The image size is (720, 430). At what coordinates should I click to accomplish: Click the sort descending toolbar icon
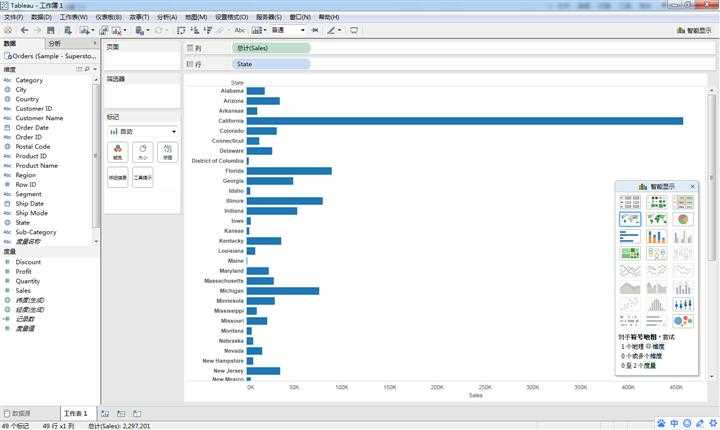click(x=208, y=30)
